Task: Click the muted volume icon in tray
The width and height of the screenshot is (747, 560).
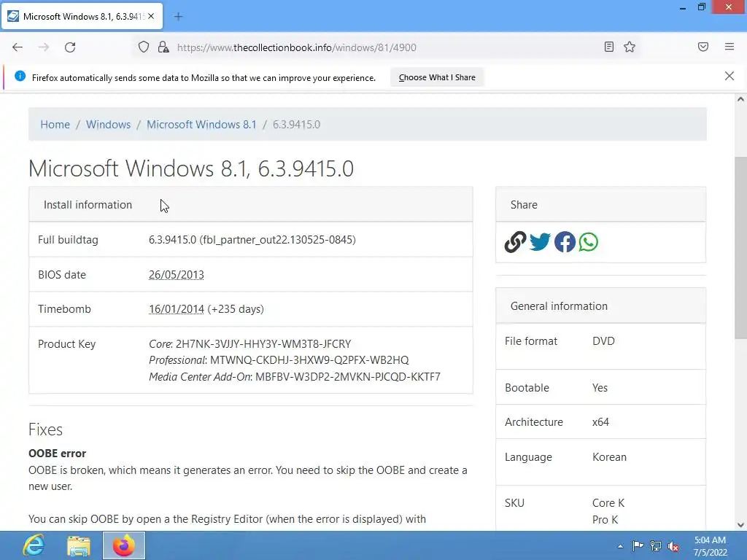Action: [673, 547]
